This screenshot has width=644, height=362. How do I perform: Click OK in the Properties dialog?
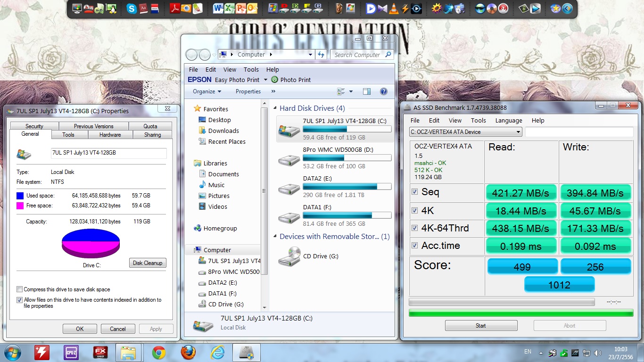click(x=80, y=329)
